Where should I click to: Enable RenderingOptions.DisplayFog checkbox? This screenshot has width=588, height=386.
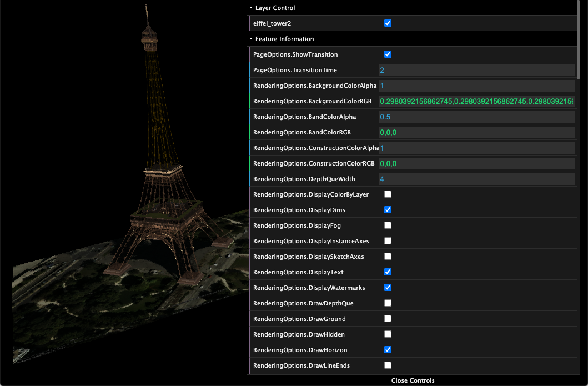pos(388,225)
